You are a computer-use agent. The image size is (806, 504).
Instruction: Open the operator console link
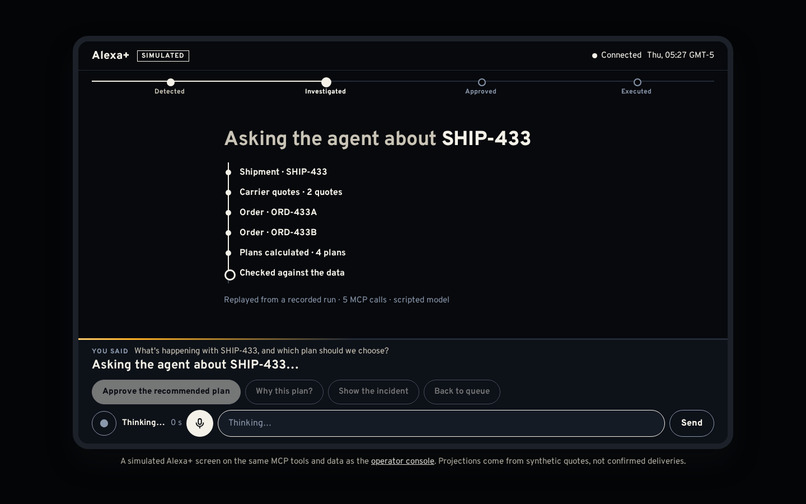point(402,461)
